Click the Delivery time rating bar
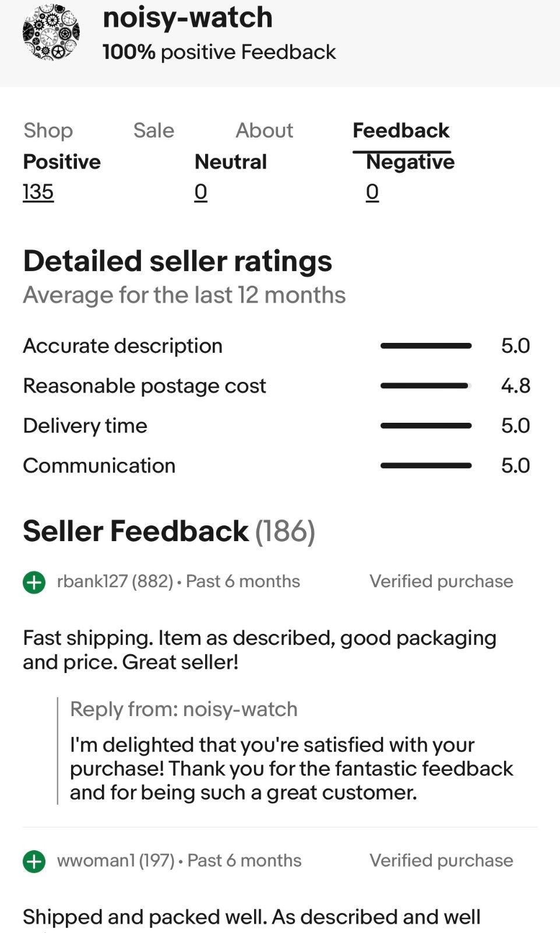The width and height of the screenshot is (560, 933). 426,426
